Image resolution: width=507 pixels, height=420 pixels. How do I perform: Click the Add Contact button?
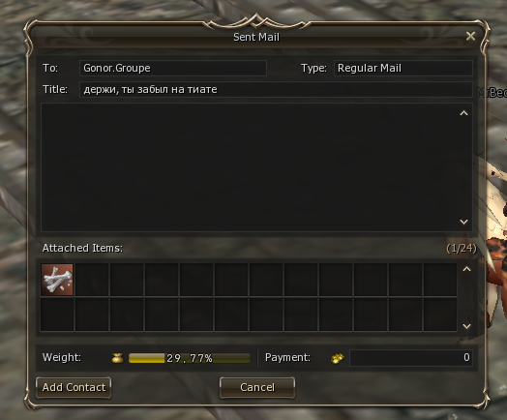[x=74, y=387]
